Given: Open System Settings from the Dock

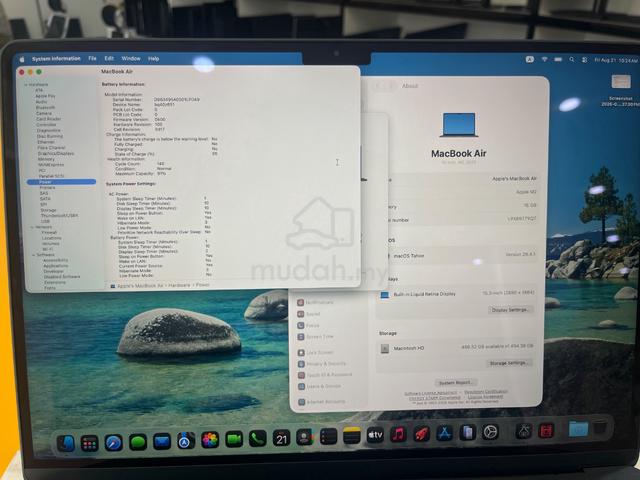Looking at the screenshot, I should click(490, 432).
